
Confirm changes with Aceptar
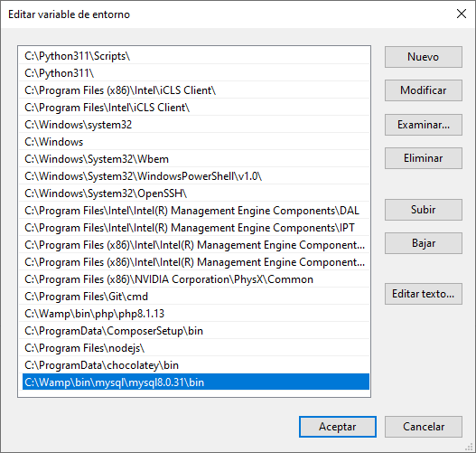pyautogui.click(x=338, y=427)
